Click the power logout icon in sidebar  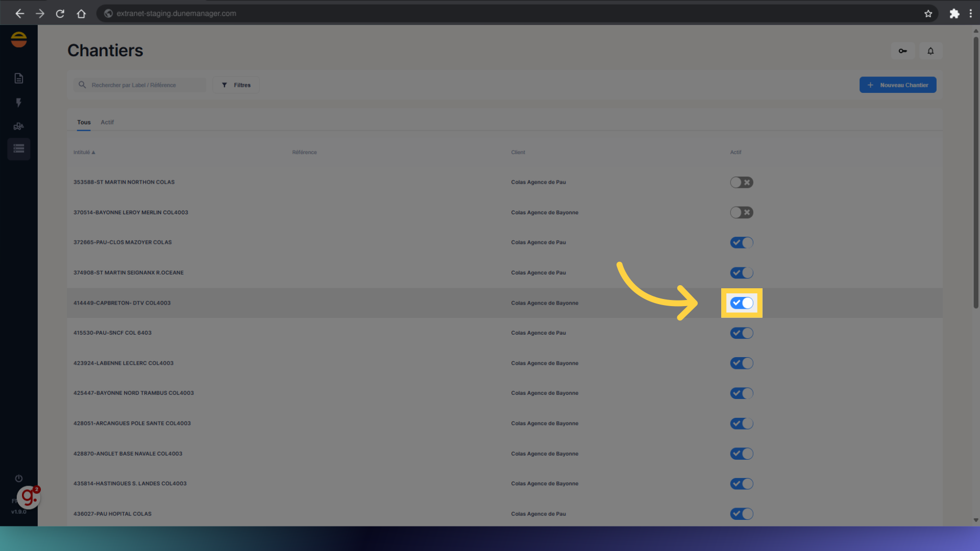19,478
